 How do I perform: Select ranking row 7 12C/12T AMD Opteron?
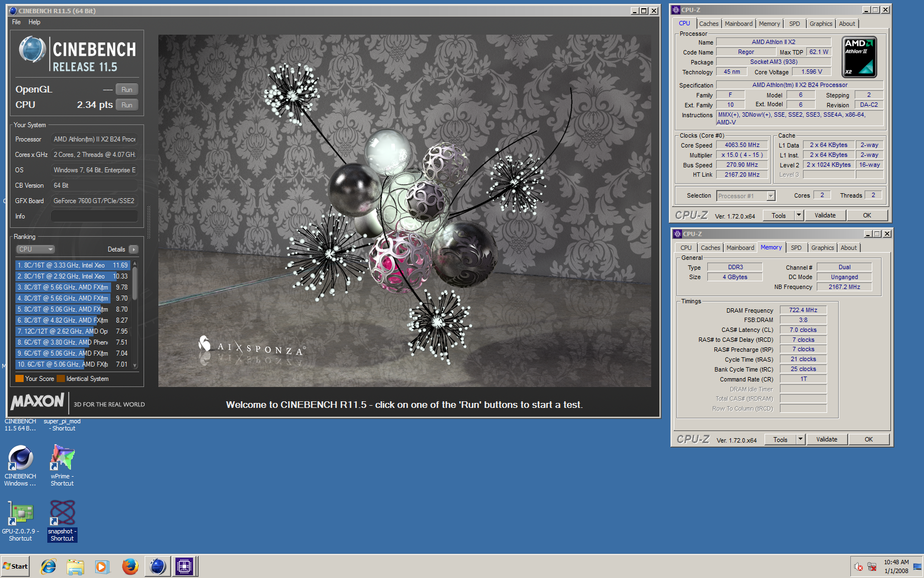(x=73, y=331)
